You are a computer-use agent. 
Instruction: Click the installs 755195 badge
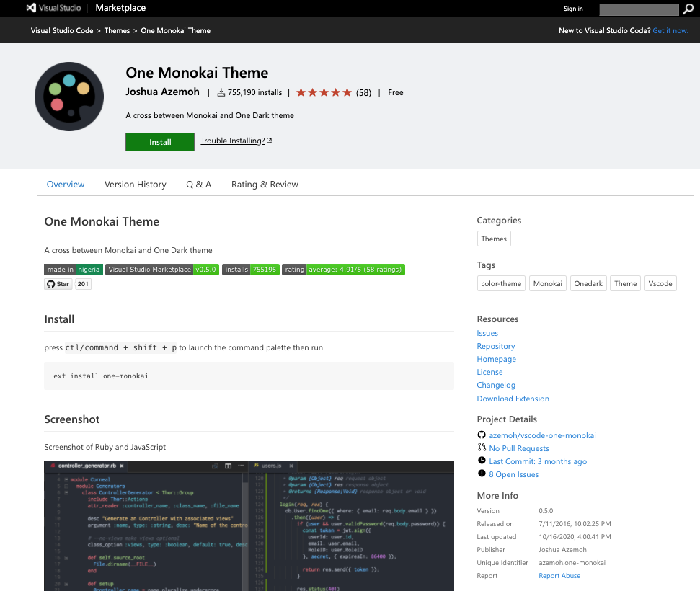(x=250, y=270)
